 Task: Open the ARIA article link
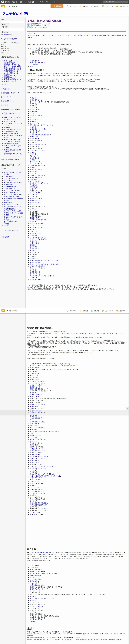(x=32, y=420)
